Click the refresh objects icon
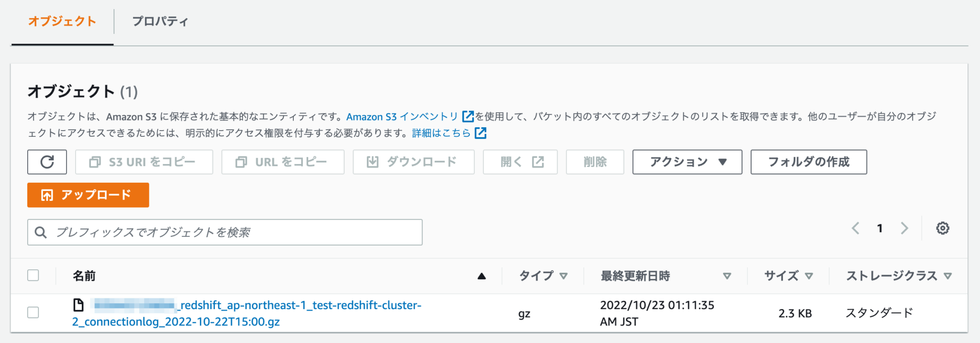Screen dimensions: 980x343 point(46,162)
